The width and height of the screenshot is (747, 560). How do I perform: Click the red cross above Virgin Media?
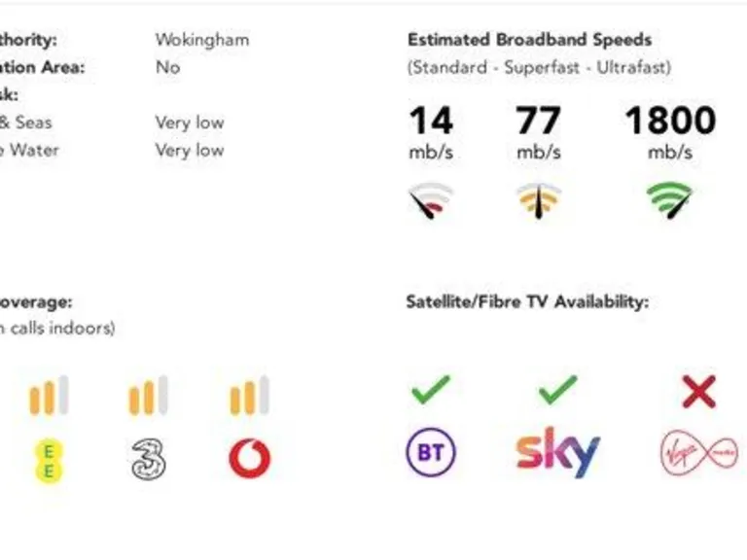coord(698,392)
